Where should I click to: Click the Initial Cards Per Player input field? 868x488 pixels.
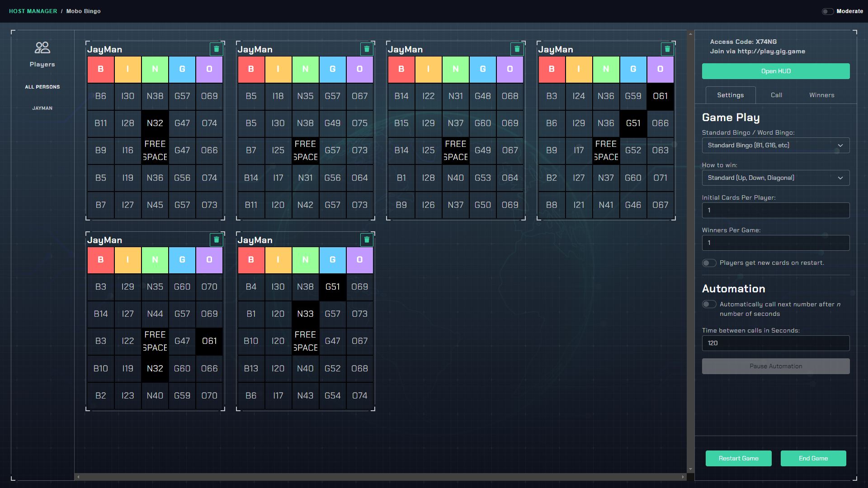pyautogui.click(x=775, y=210)
